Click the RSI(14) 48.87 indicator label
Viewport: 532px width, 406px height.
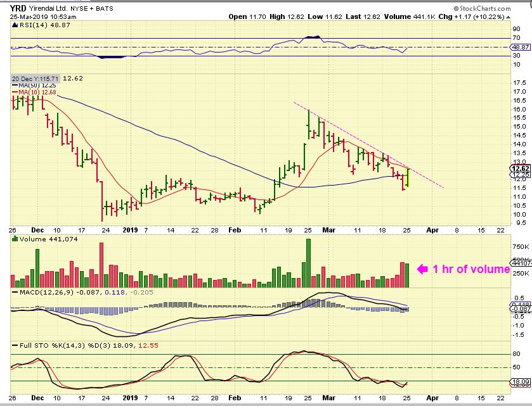click(x=45, y=25)
